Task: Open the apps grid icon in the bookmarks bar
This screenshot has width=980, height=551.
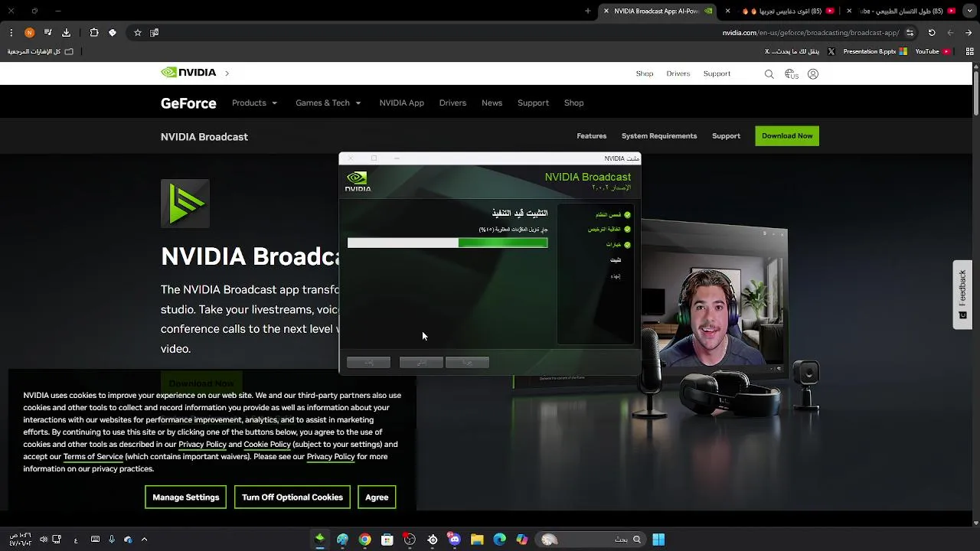Action: 970,51
